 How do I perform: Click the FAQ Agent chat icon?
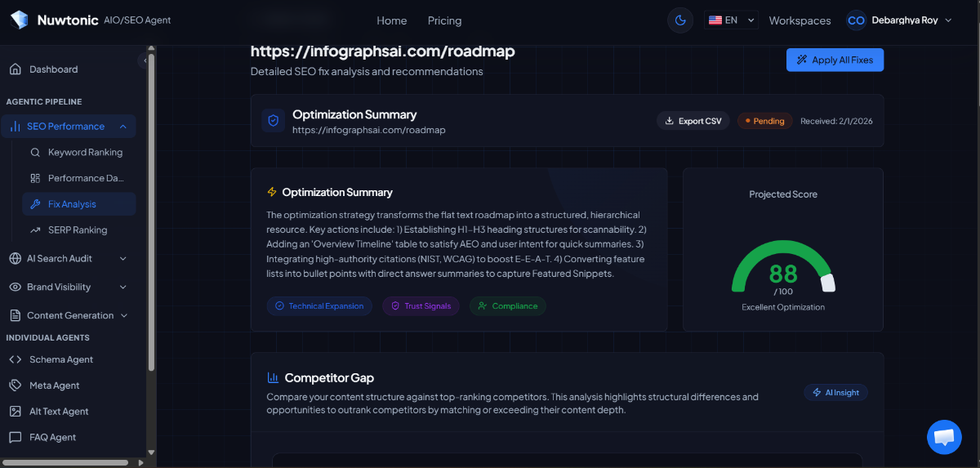click(x=15, y=438)
